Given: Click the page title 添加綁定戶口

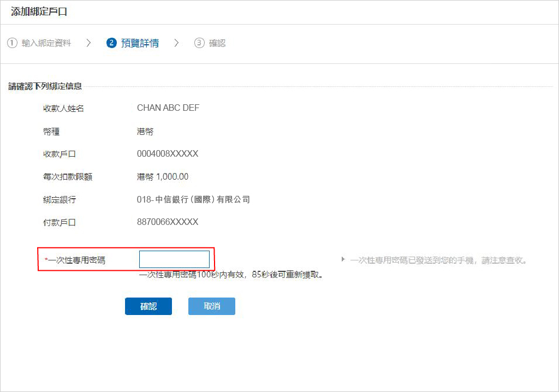Looking at the screenshot, I should (x=39, y=12).
